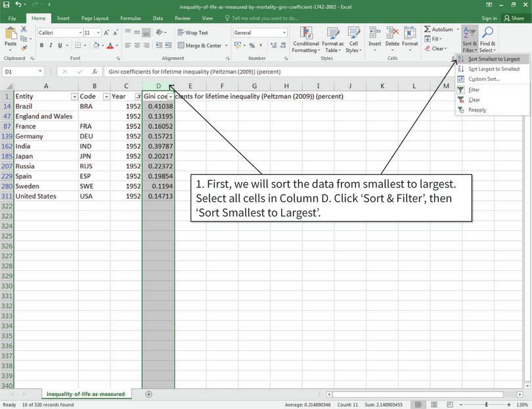Open the Font Size dropdown

pyautogui.click(x=97, y=32)
